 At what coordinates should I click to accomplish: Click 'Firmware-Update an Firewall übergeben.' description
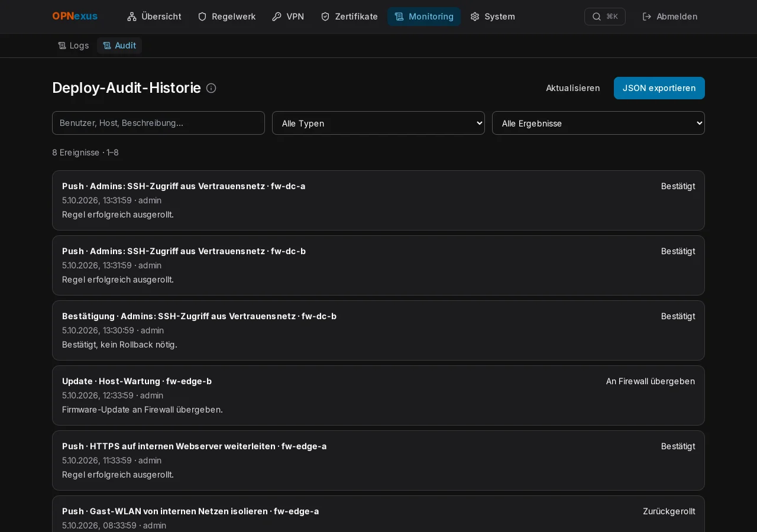click(x=143, y=410)
